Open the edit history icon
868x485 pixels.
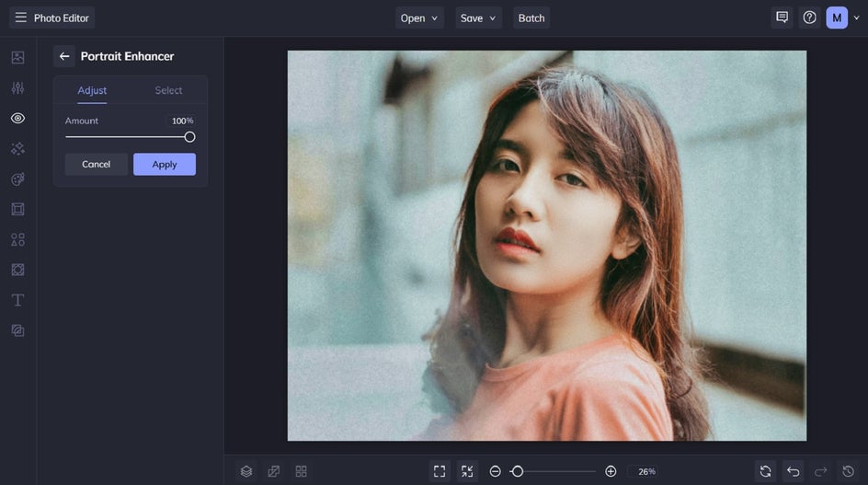848,471
